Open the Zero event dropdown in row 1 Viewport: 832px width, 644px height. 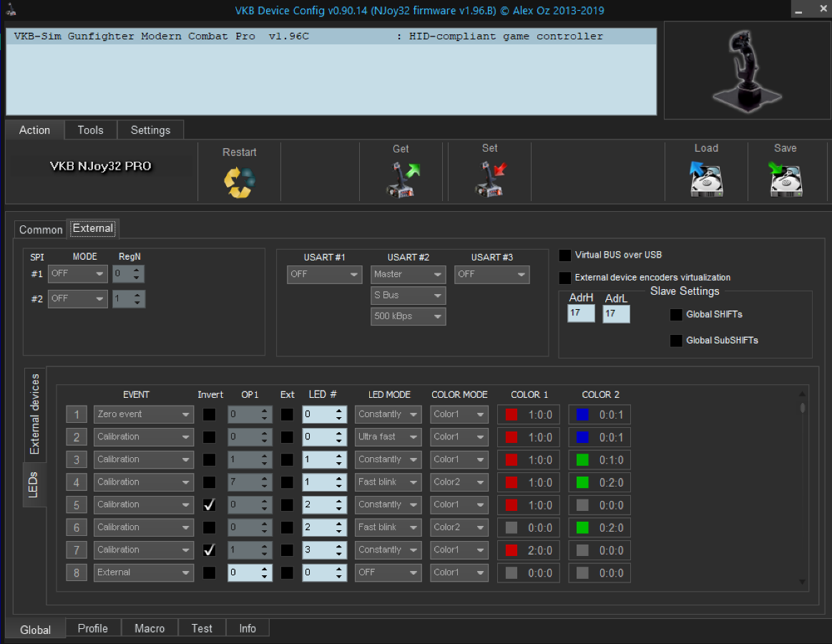point(143,414)
